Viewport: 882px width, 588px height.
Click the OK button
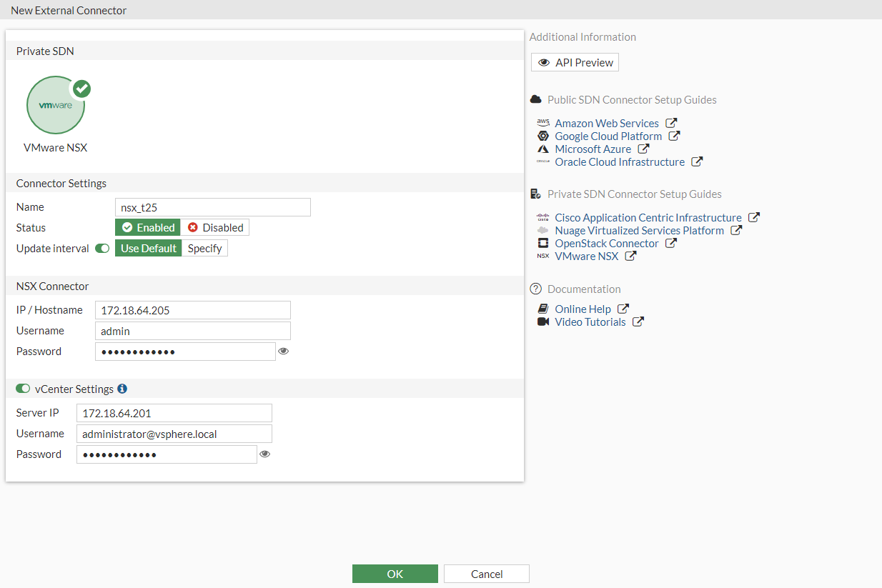coord(395,574)
